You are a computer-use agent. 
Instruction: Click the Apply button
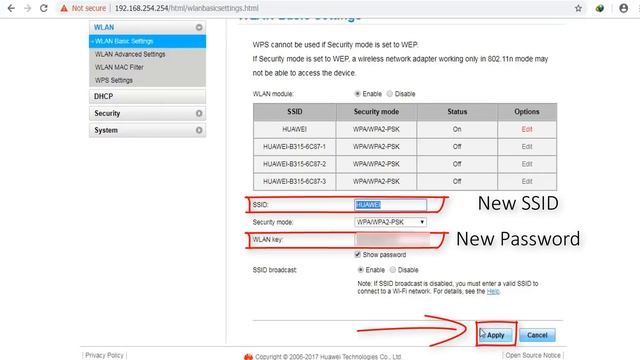coord(496,335)
